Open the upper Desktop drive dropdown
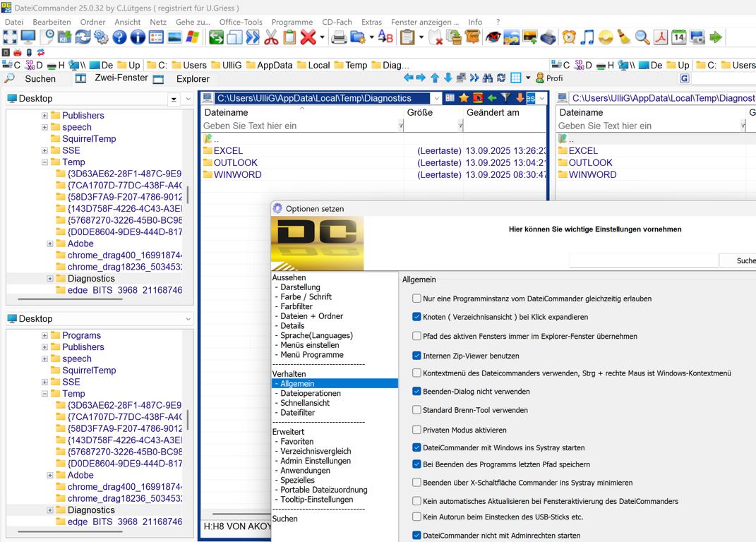The width and height of the screenshot is (756, 542). point(174,99)
